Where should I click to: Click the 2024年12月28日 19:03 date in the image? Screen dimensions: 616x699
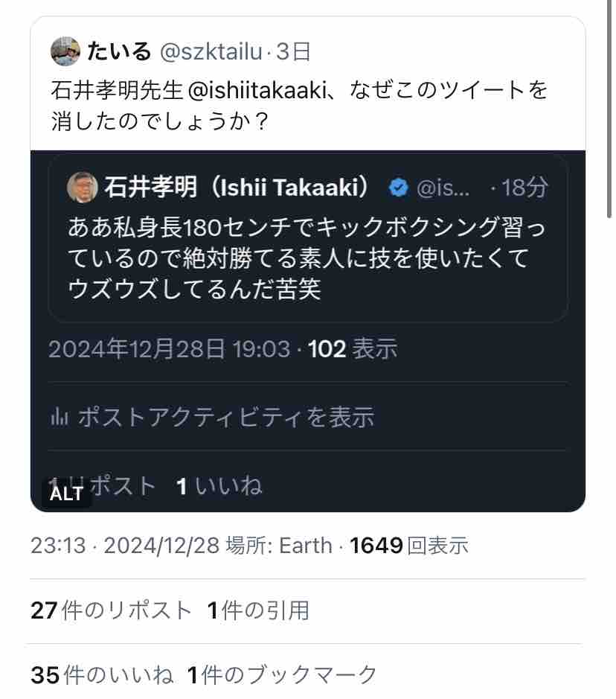point(170,348)
